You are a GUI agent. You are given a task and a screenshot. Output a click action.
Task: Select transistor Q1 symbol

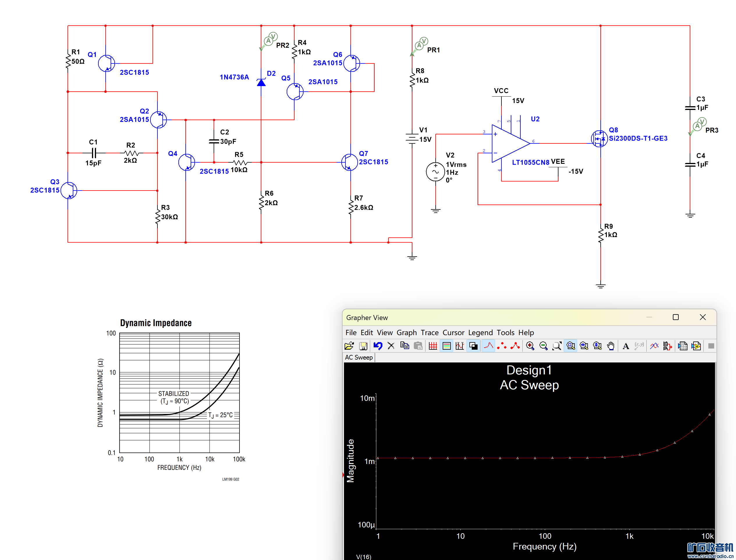click(107, 63)
